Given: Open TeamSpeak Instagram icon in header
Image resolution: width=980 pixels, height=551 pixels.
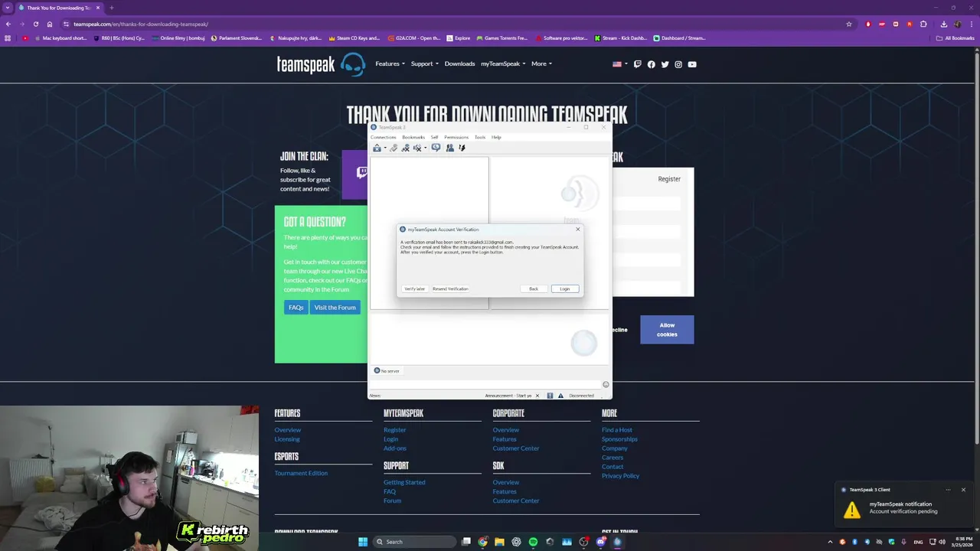Looking at the screenshot, I should (678, 64).
